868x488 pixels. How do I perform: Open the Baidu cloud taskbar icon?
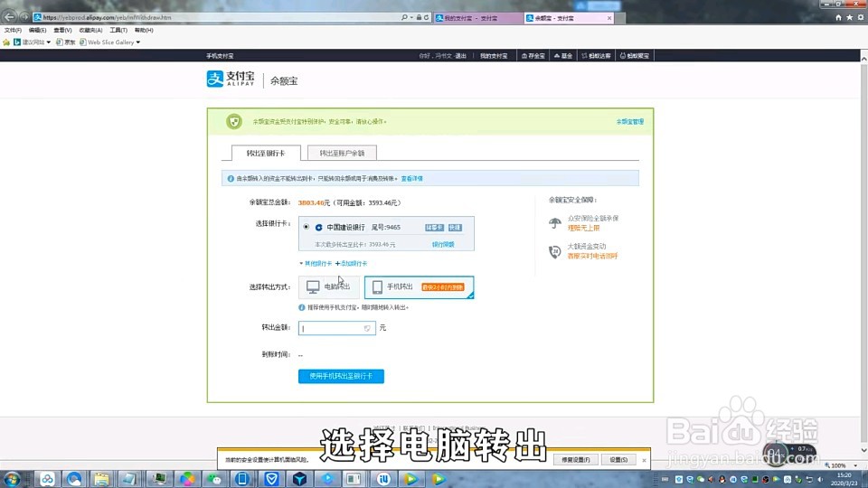click(47, 479)
